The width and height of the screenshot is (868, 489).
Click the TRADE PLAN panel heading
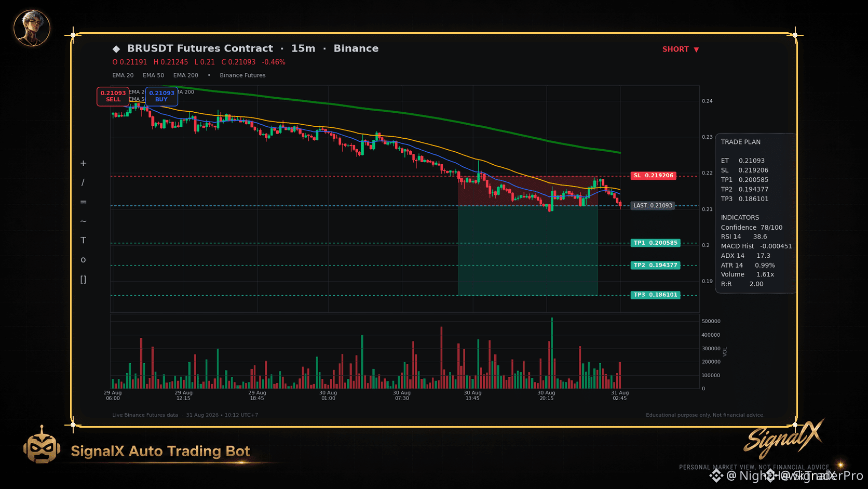point(740,142)
